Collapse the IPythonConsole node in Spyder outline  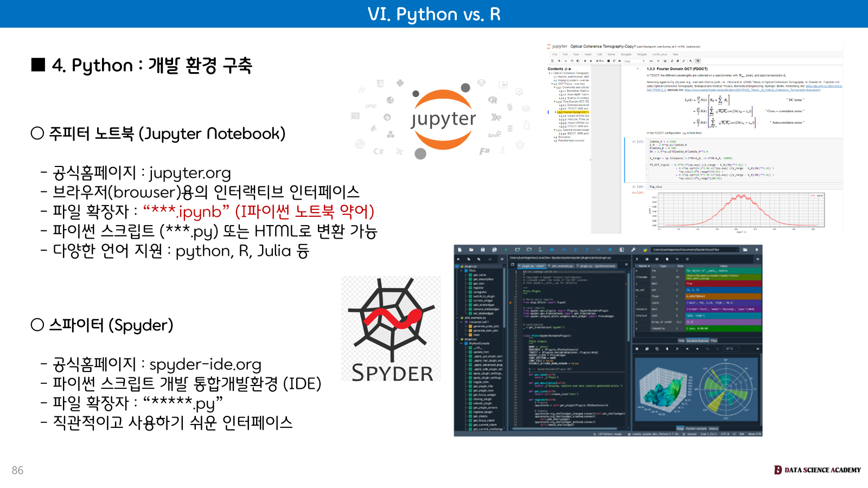click(x=461, y=343)
